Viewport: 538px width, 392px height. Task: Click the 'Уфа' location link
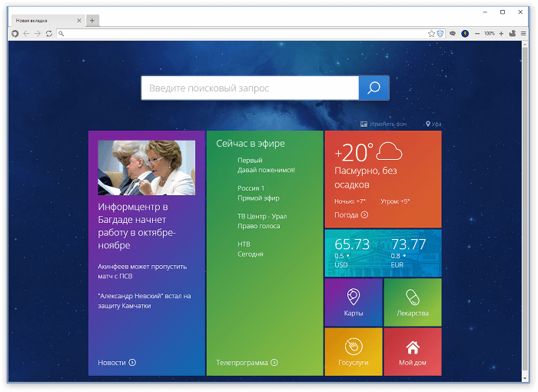coord(433,124)
